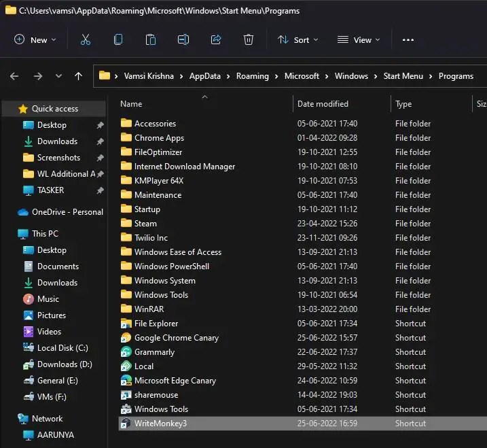Open the New dropdown button

[x=35, y=40]
